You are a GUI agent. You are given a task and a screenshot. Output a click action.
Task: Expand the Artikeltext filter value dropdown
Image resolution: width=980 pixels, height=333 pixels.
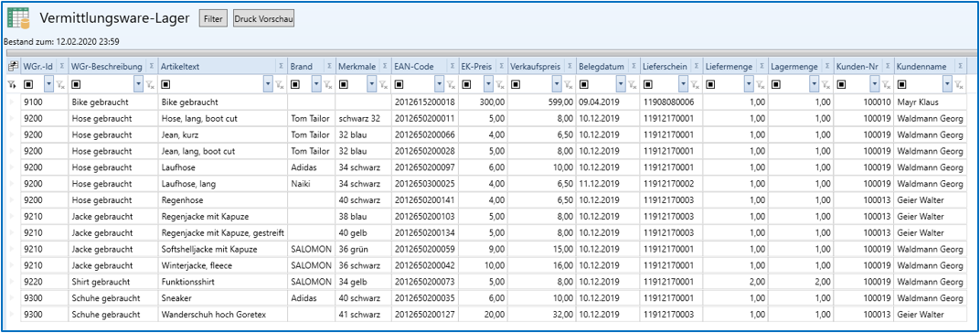click(x=269, y=84)
